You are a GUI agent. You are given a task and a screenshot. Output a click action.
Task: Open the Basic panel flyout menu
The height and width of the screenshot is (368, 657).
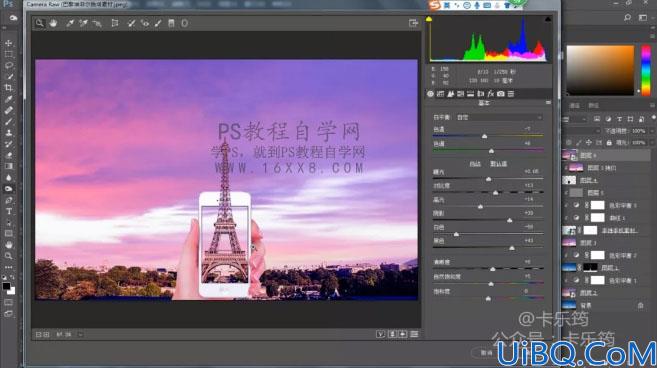[548, 103]
